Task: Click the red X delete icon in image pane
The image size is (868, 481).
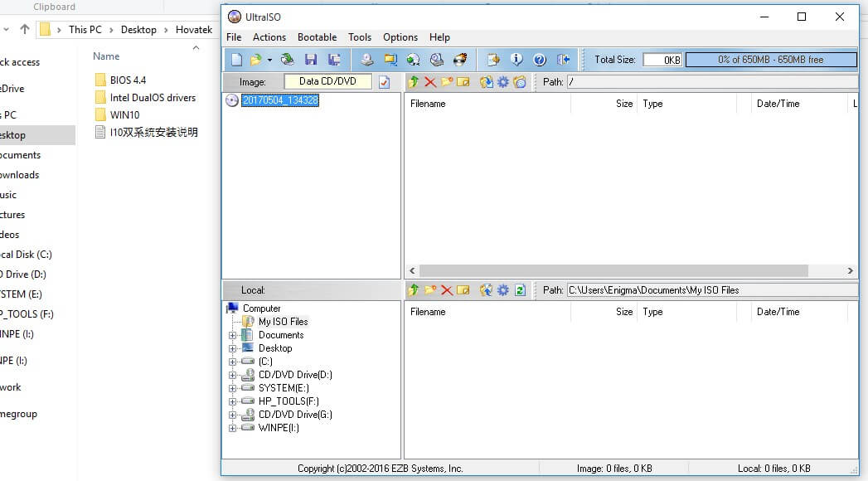Action: [x=430, y=82]
